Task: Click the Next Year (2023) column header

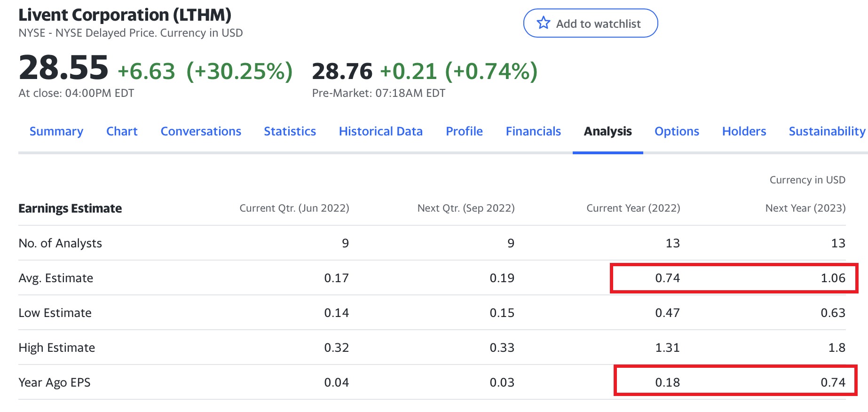Action: [805, 208]
